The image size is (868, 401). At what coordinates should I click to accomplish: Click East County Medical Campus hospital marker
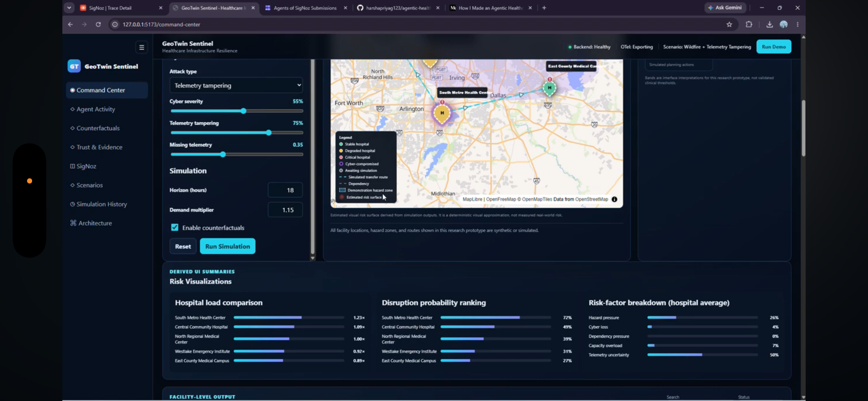pos(549,88)
